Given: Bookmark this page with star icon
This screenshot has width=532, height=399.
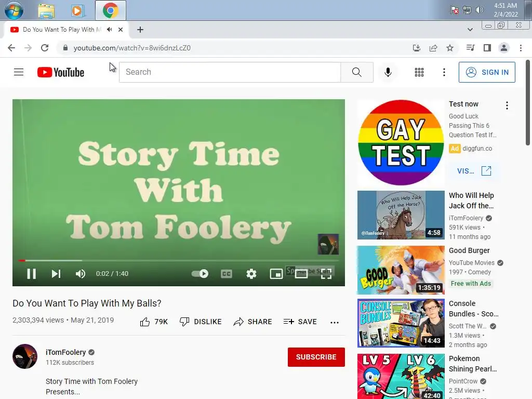Looking at the screenshot, I should point(450,48).
